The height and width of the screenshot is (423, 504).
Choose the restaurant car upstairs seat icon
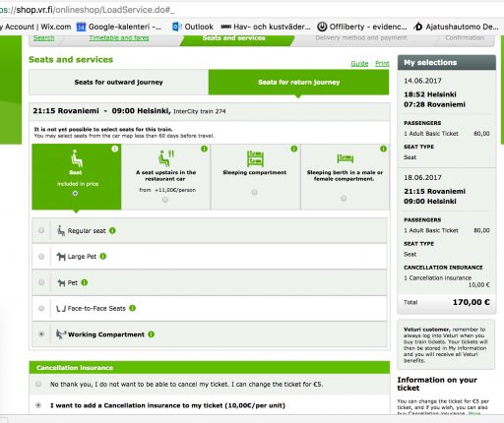(x=166, y=158)
